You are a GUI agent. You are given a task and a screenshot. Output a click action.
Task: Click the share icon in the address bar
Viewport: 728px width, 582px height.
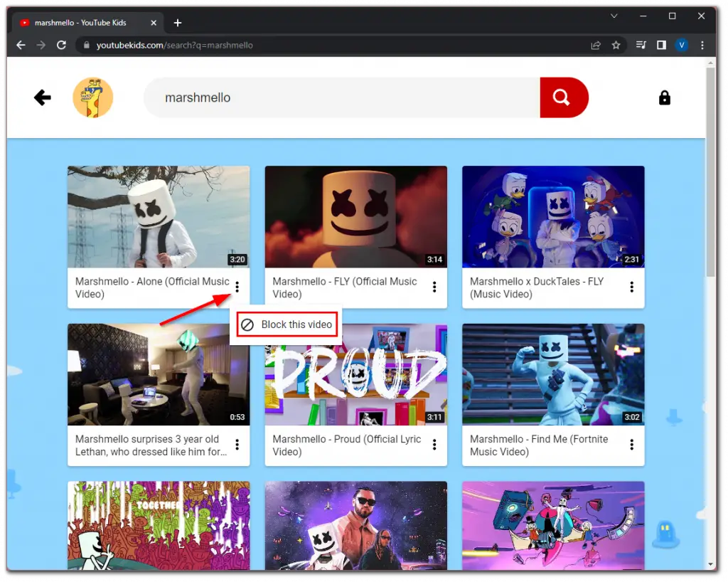pos(596,44)
